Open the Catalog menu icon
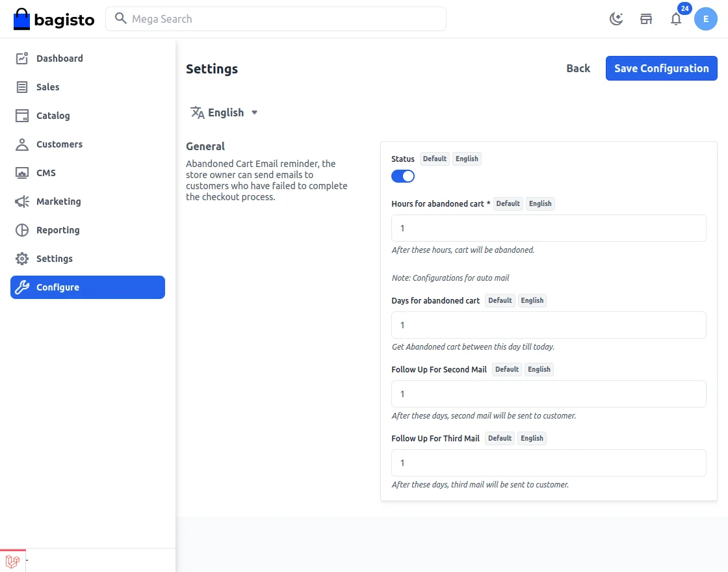The width and height of the screenshot is (728, 572). tap(21, 115)
